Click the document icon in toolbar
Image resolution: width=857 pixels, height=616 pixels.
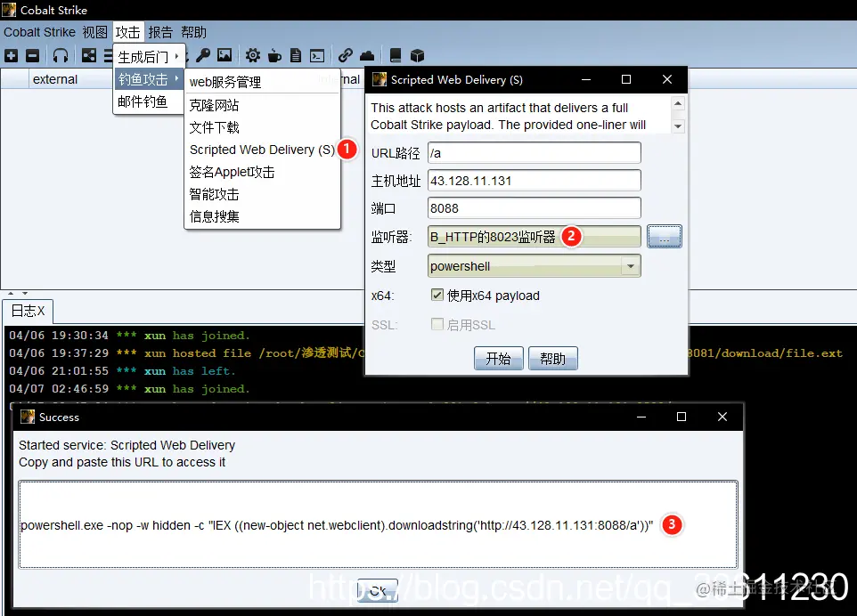pos(296,56)
